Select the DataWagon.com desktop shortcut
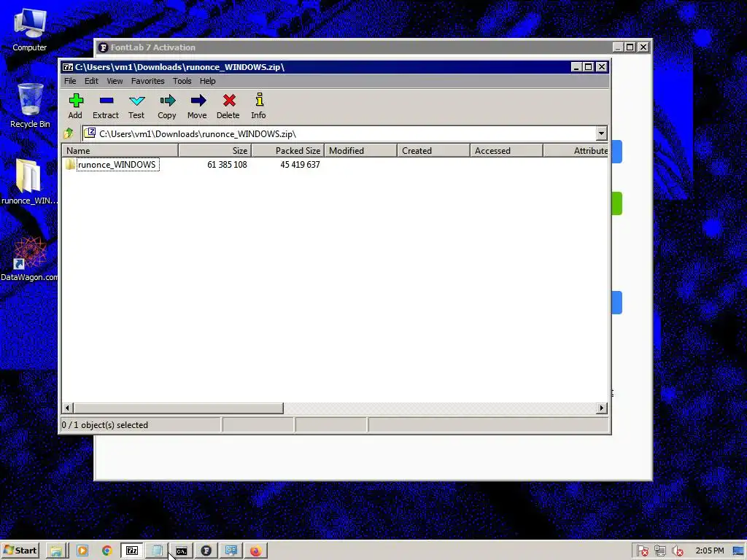 pyautogui.click(x=29, y=259)
